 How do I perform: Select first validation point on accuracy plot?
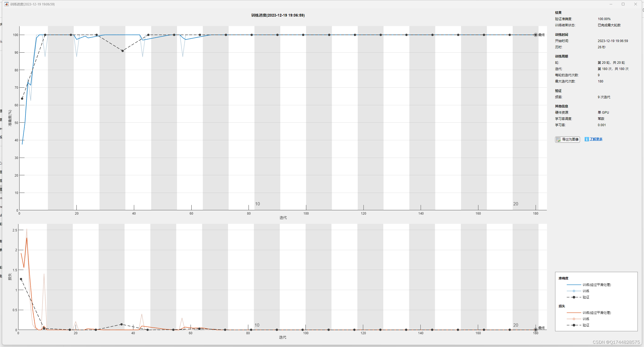coord(22,98)
